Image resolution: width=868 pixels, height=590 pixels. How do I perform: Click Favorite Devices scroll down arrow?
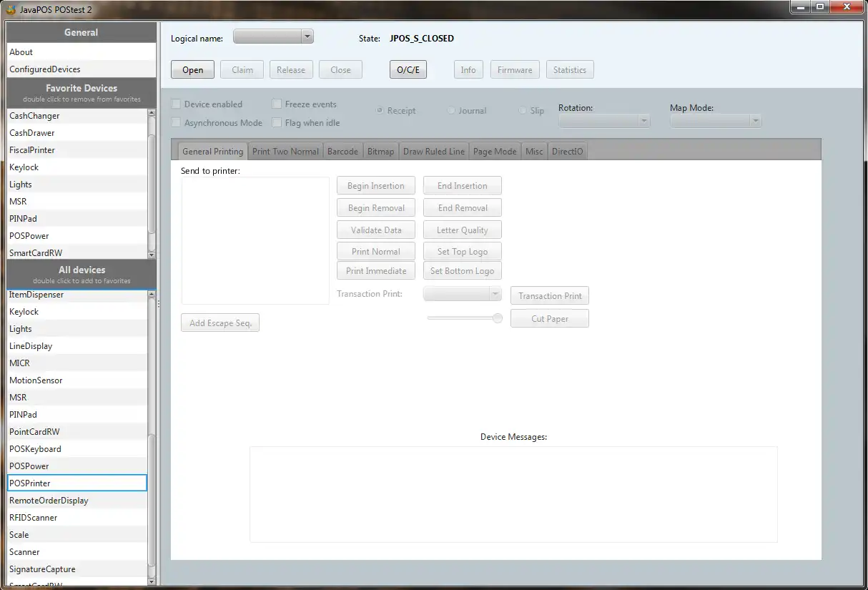pos(151,255)
